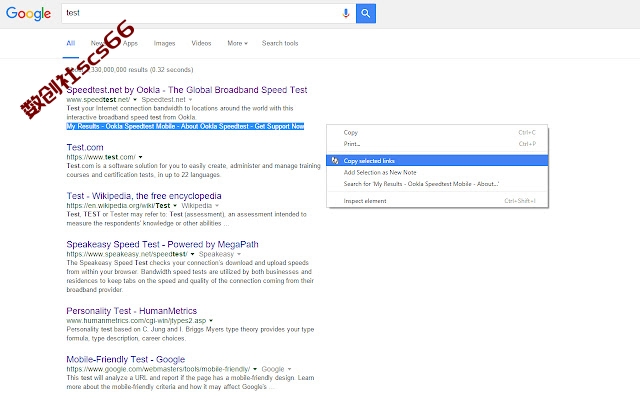Expand arrow after speakeasy.net/speedtest/ URL
Viewport: 640px width, 400px height.
192,254
